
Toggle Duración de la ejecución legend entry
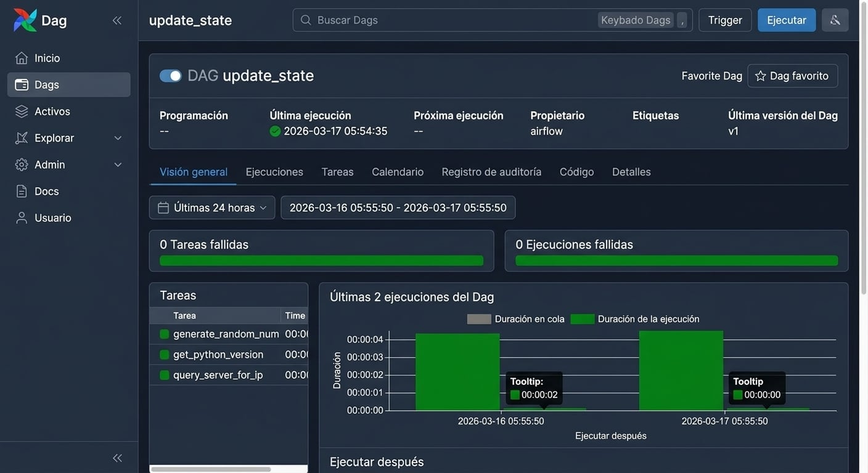(x=635, y=319)
